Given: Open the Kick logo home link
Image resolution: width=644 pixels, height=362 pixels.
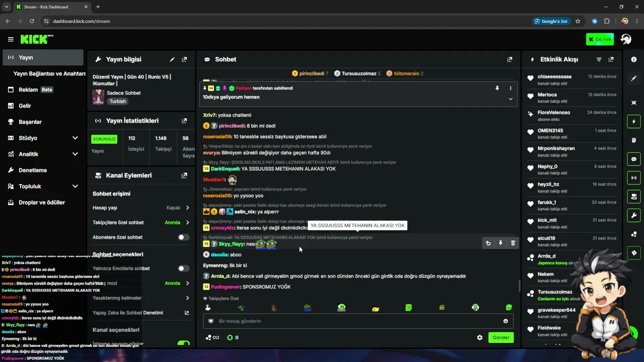Looking at the screenshot, I should pos(37,39).
